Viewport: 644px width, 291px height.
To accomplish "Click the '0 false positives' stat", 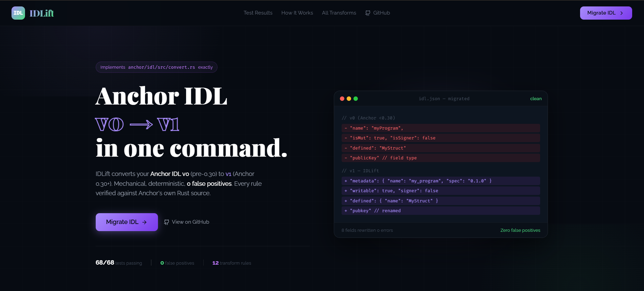I will point(177,263).
